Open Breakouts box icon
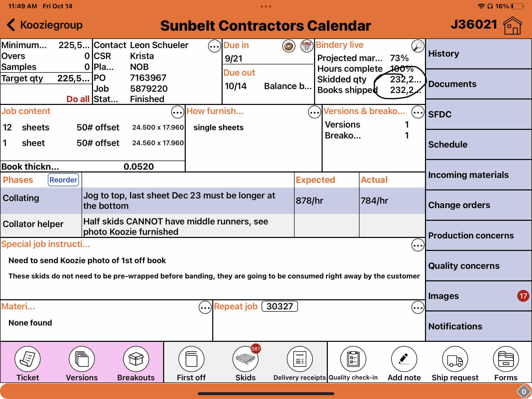 point(136,359)
